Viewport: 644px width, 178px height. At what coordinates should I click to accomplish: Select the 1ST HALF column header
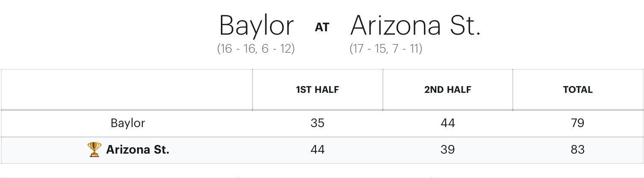point(318,90)
